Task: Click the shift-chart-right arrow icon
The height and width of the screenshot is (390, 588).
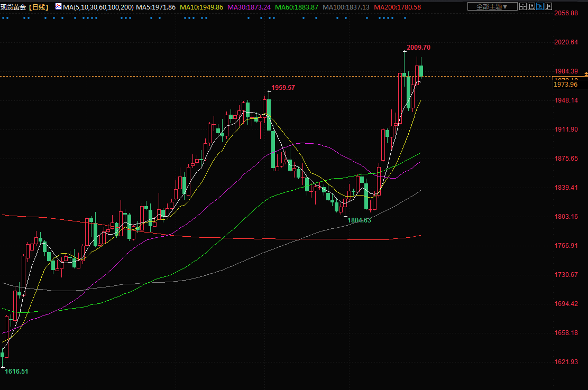Action: 548,7
